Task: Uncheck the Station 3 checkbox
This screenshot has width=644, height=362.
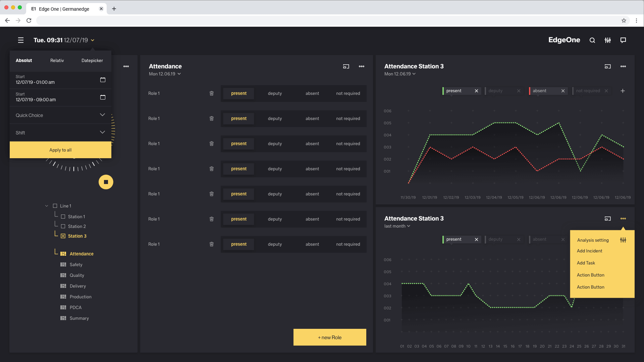Action: tap(63, 236)
